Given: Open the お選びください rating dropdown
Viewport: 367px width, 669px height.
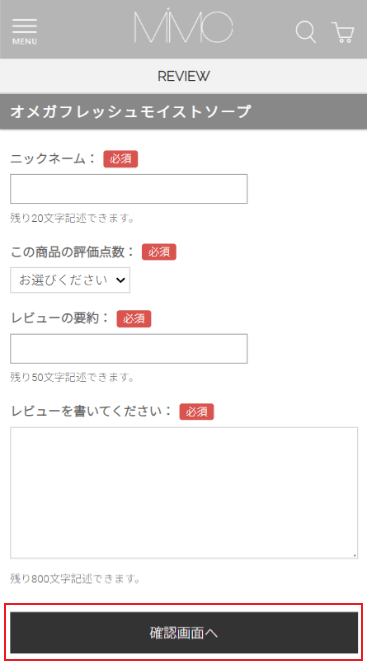Looking at the screenshot, I should click(70, 280).
